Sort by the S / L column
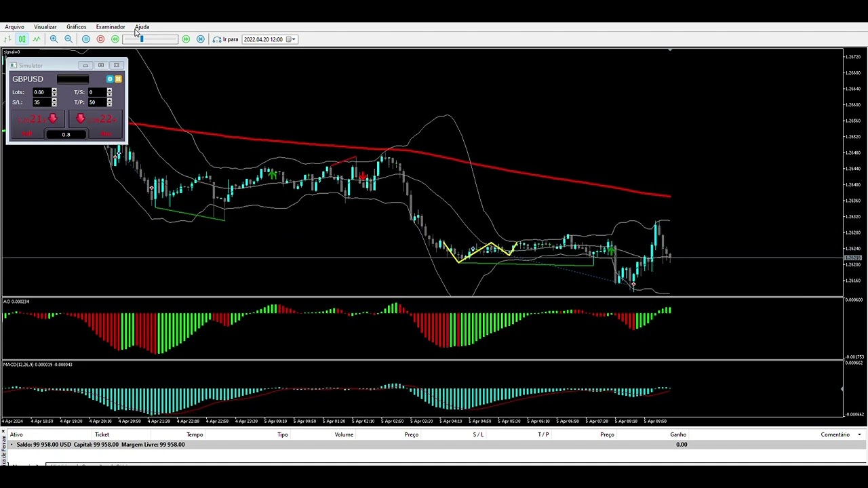 click(x=478, y=434)
